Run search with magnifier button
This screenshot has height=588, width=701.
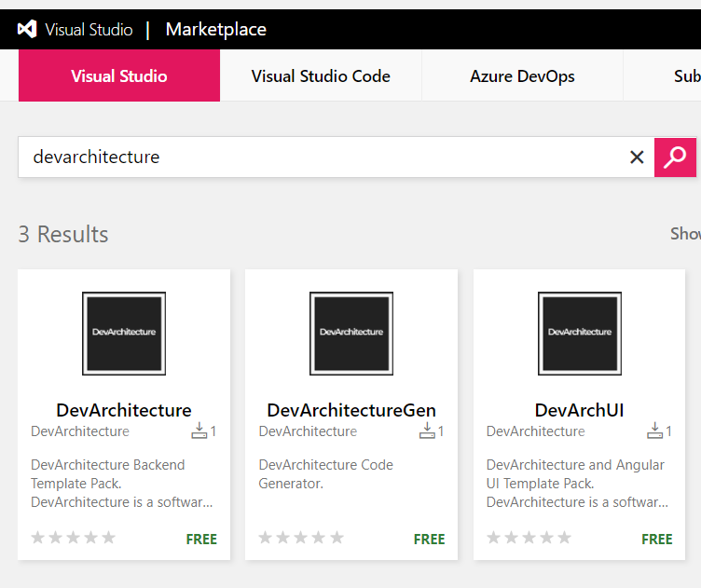click(675, 157)
